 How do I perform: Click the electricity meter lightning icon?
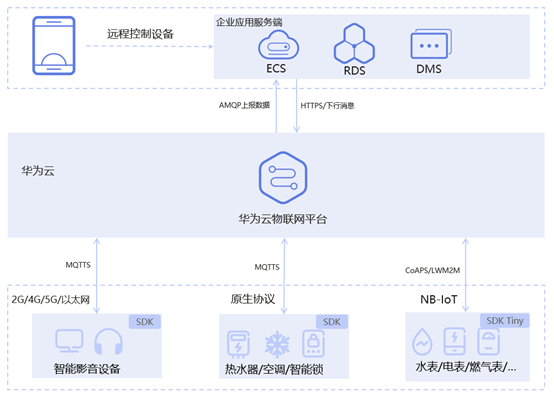tap(455, 341)
